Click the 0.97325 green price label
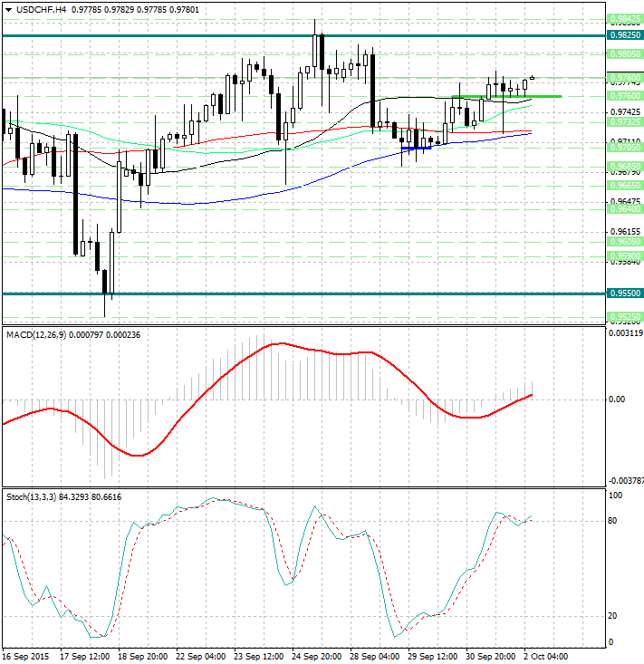 pyautogui.click(x=625, y=122)
